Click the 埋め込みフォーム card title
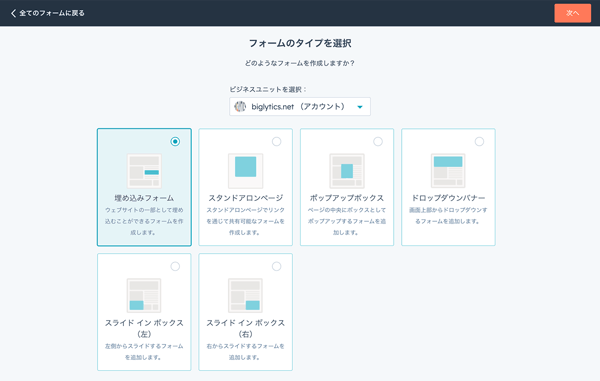Image resolution: width=600 pixels, height=381 pixels. 144,198
